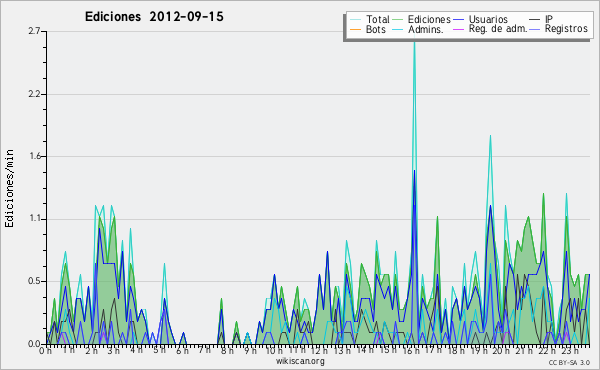Click the 2.2 y-axis value
The height and width of the screenshot is (370, 600).
tap(34, 94)
